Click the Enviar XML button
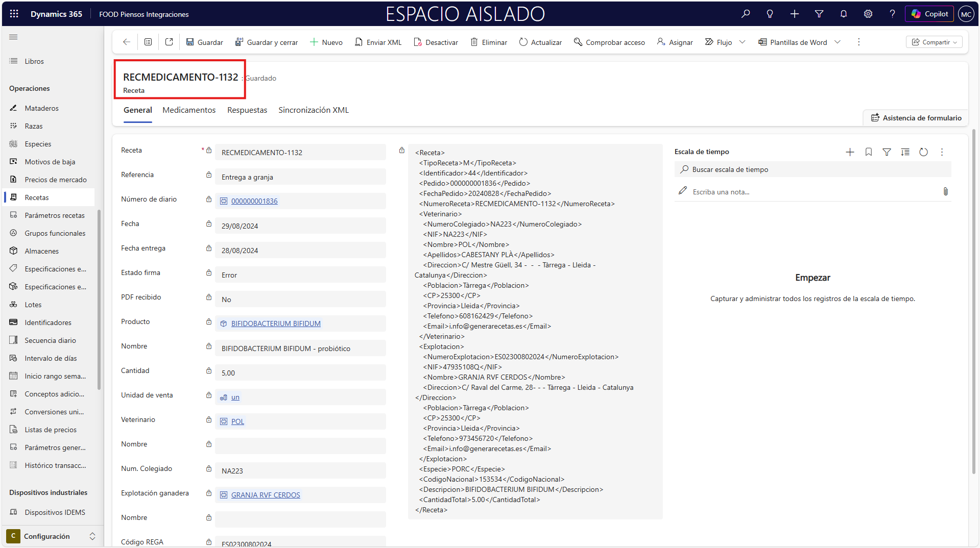Viewport: 980px width, 548px height. click(378, 42)
